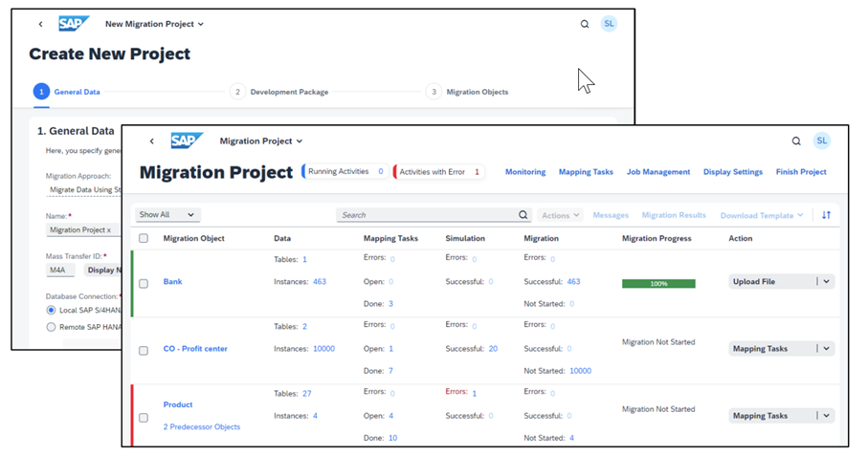Click Bank 100% migration progress bar
The width and height of the screenshot is (868, 456).
[x=658, y=284]
